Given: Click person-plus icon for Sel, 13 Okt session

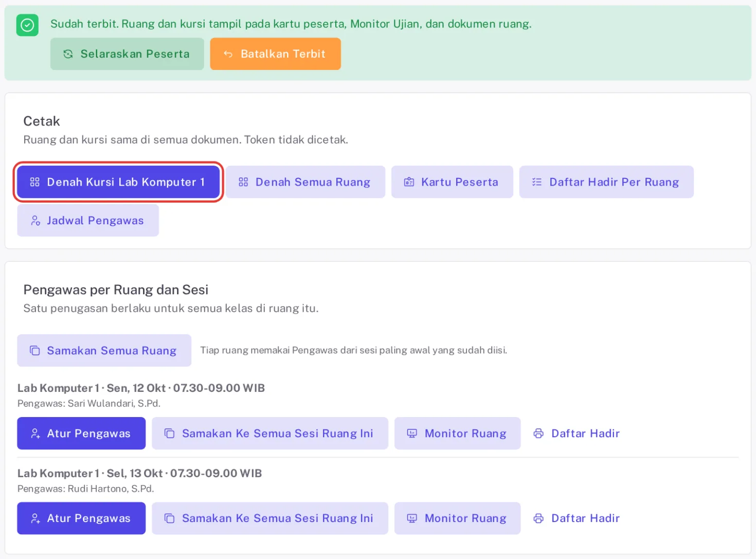Looking at the screenshot, I should click(x=35, y=518).
